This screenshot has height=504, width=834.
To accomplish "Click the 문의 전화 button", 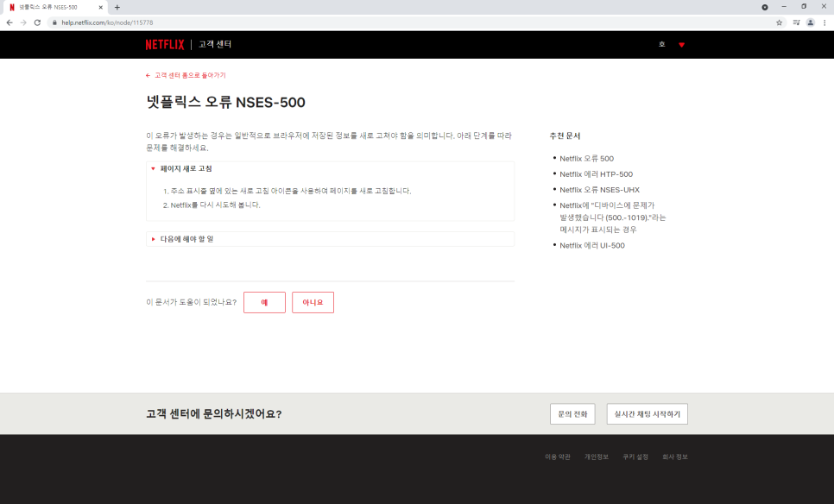I will [572, 414].
